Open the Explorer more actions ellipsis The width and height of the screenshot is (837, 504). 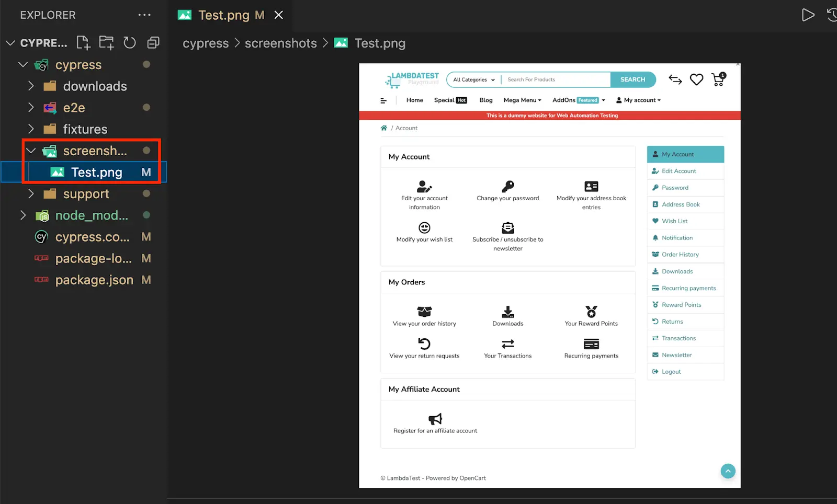pyautogui.click(x=144, y=15)
